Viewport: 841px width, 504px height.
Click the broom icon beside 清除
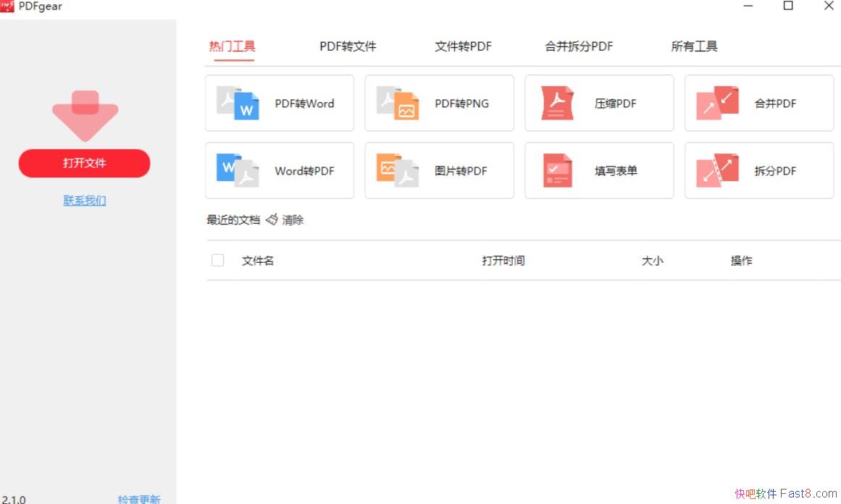(x=272, y=219)
